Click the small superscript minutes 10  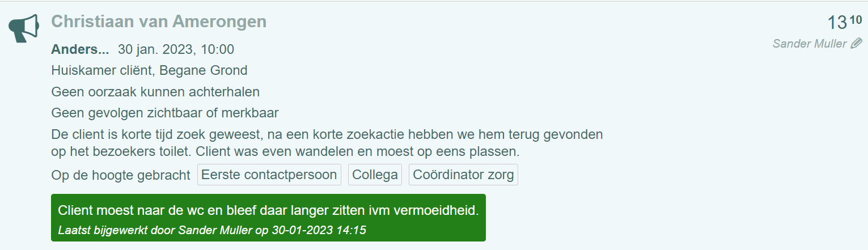[x=856, y=20]
